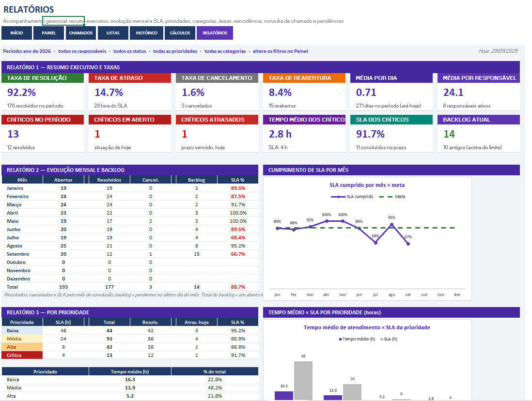
Task: Select the 'Backlog' column header
Action: tap(196, 180)
